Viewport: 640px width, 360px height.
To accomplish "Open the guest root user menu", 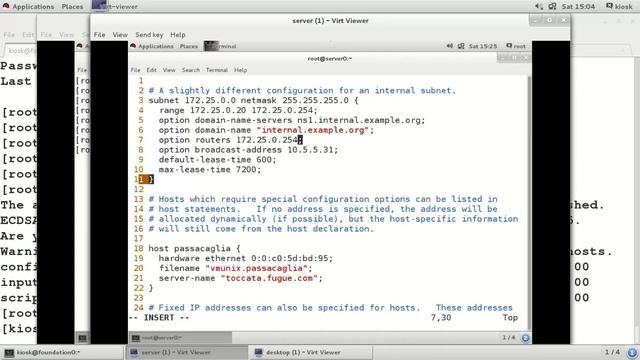I will [516, 46].
